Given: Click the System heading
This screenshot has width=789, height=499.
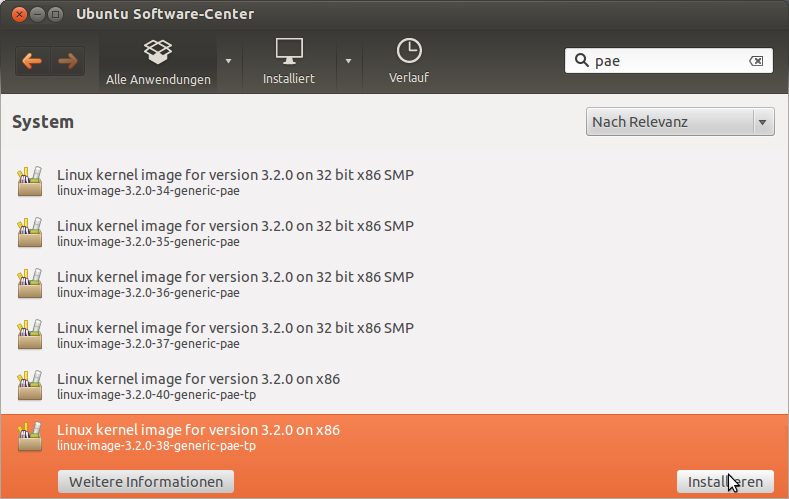Looking at the screenshot, I should 43,122.
